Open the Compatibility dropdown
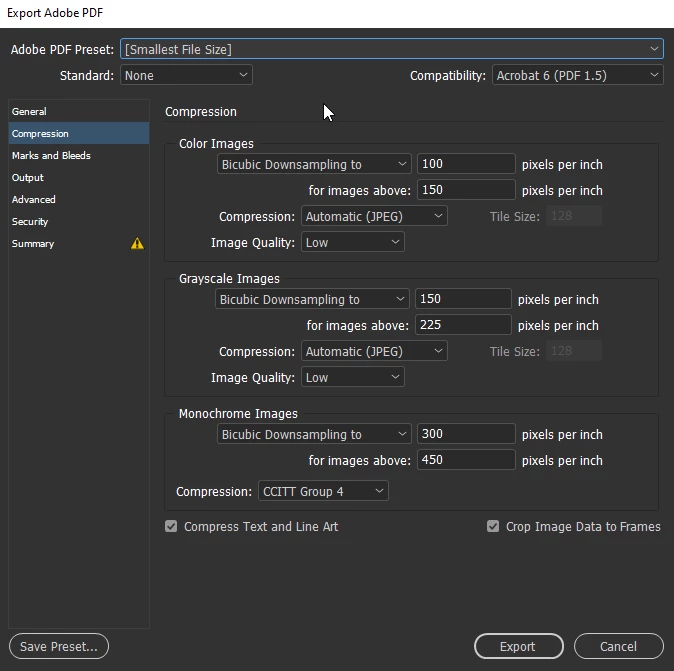 pyautogui.click(x=577, y=75)
